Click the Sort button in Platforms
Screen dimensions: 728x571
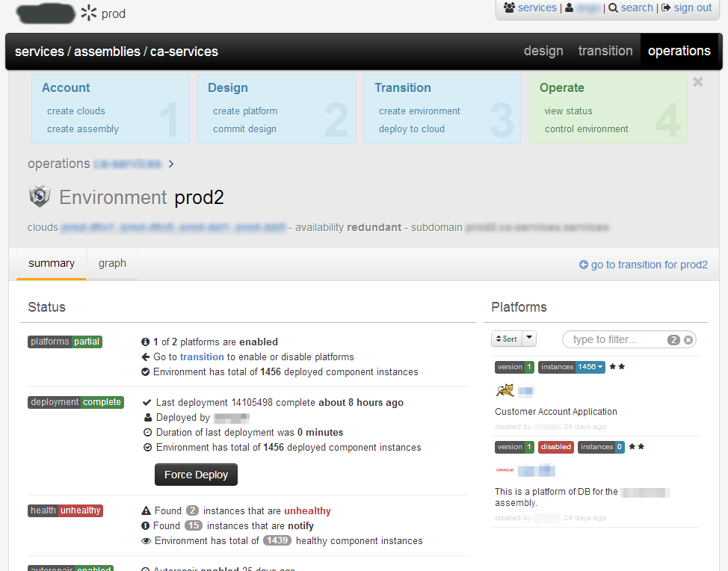[x=505, y=339]
